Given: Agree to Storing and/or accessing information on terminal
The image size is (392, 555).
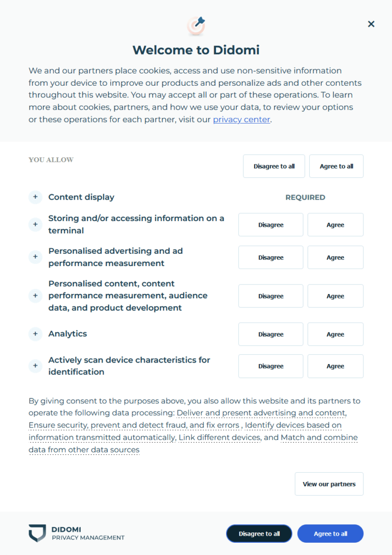Looking at the screenshot, I should [335, 225].
